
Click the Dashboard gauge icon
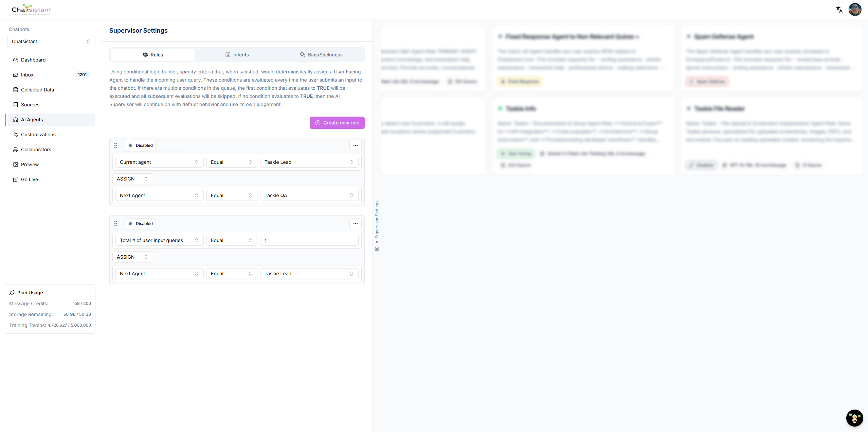[16, 60]
